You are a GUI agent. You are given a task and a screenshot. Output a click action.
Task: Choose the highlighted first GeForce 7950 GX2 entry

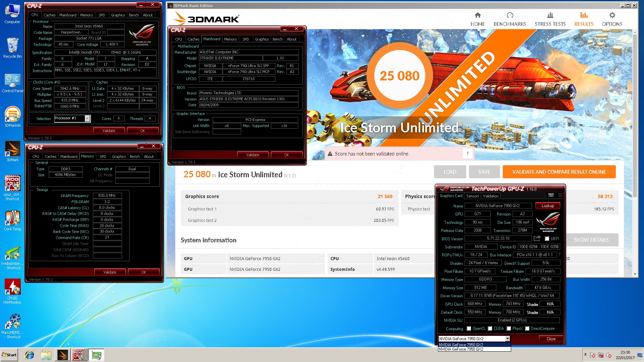tap(474, 345)
